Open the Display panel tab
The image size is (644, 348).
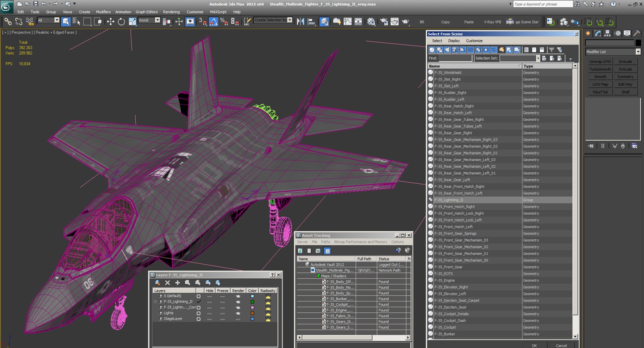627,33
